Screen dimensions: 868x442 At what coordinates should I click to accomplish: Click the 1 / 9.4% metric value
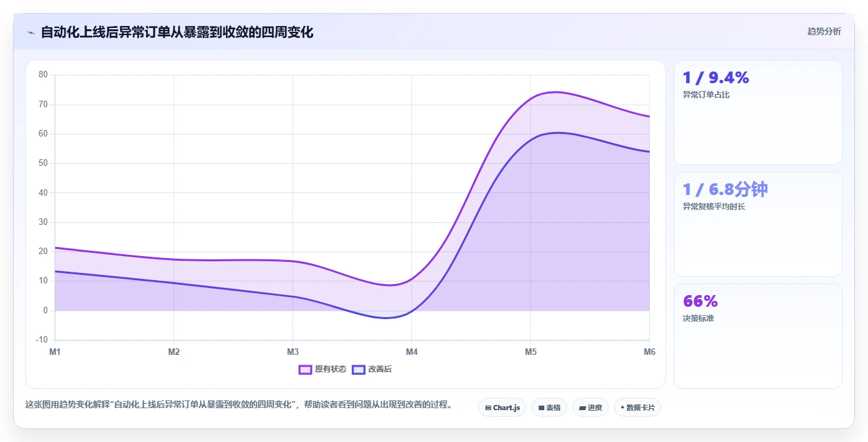coord(715,78)
